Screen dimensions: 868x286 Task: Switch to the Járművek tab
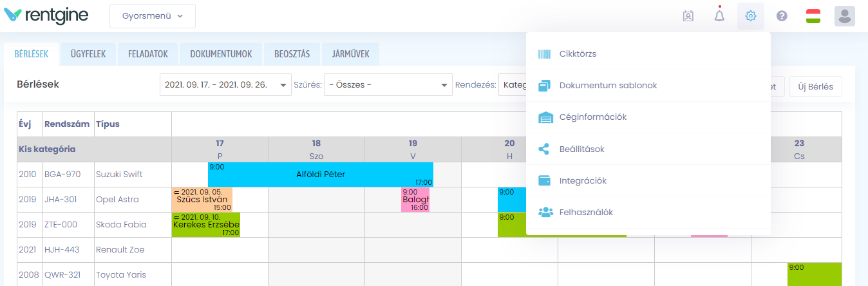(351, 54)
